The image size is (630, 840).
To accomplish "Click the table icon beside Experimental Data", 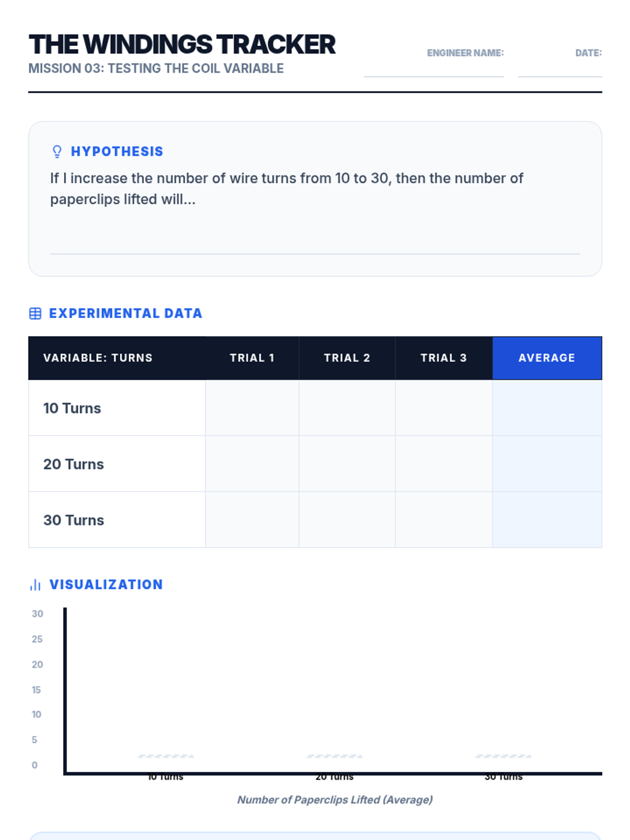I will pos(35,313).
